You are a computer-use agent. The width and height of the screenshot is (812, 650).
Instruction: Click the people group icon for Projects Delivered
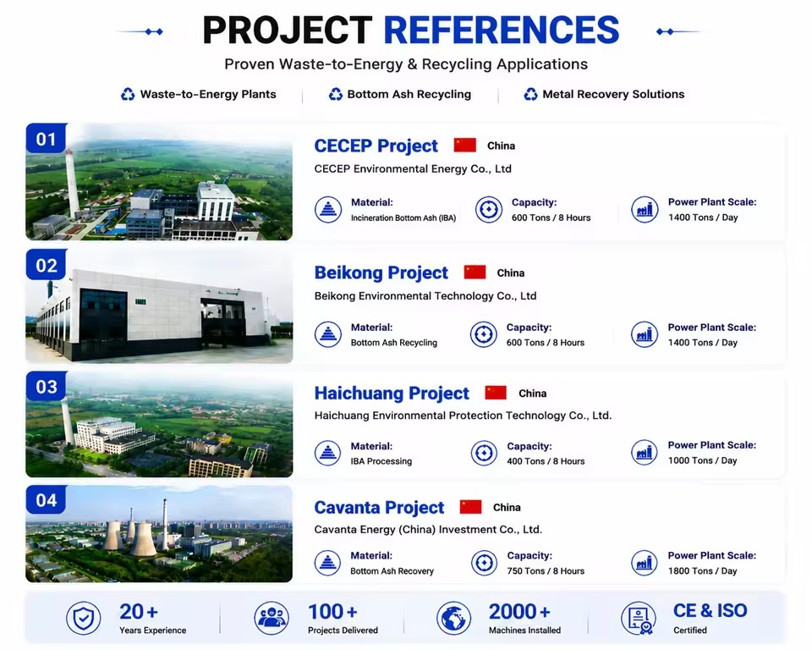[272, 618]
